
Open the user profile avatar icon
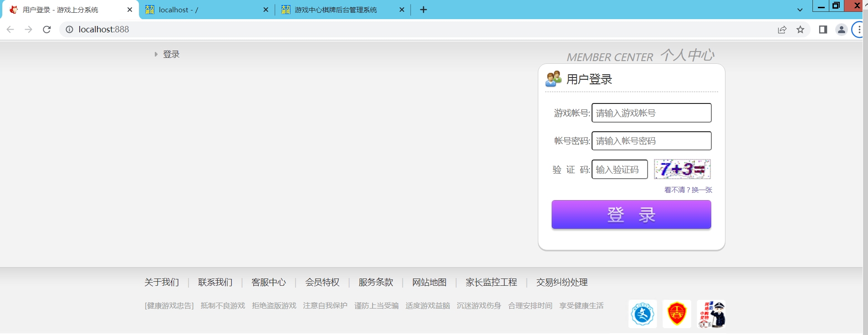(x=841, y=30)
